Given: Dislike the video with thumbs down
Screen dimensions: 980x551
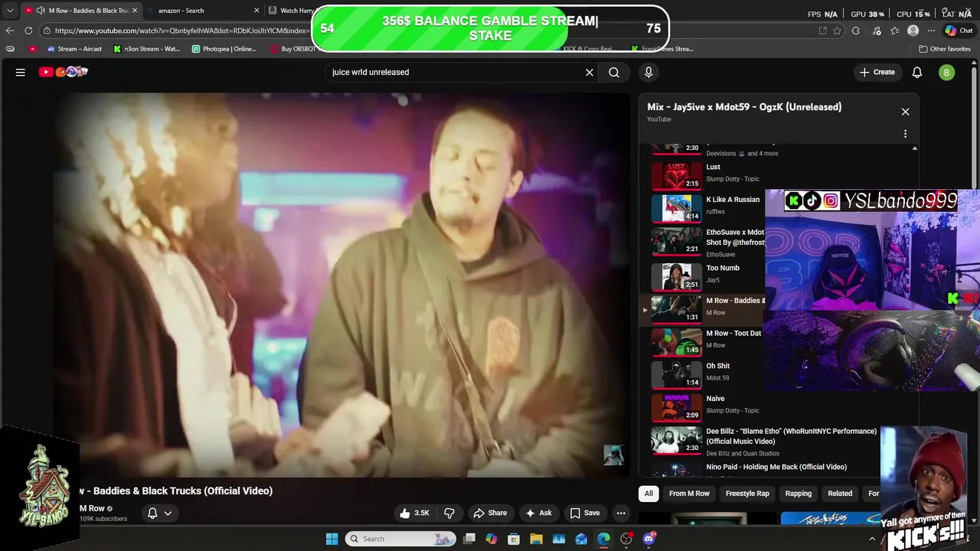Looking at the screenshot, I should pos(449,513).
